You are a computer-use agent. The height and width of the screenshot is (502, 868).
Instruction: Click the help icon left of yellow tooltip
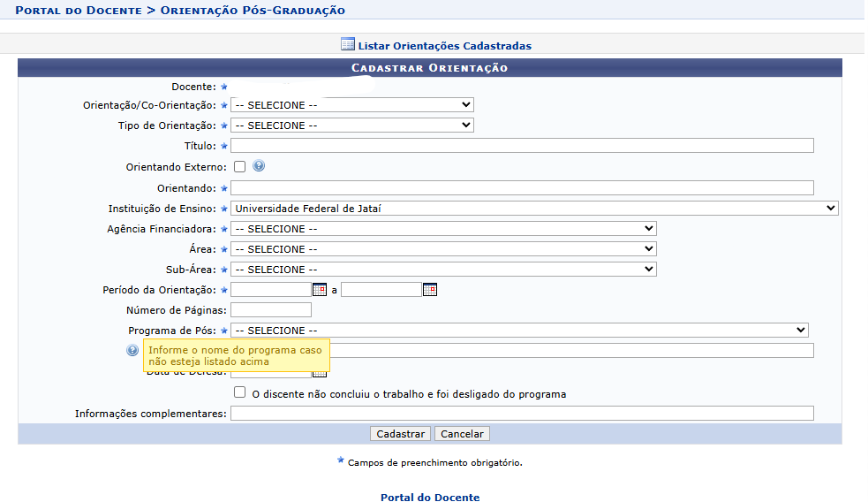pyautogui.click(x=132, y=350)
